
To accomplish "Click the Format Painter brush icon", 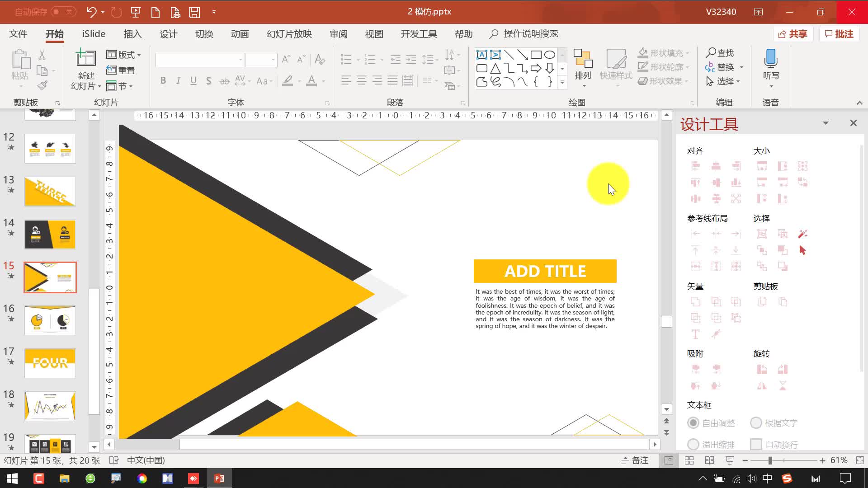I will pos(42,85).
